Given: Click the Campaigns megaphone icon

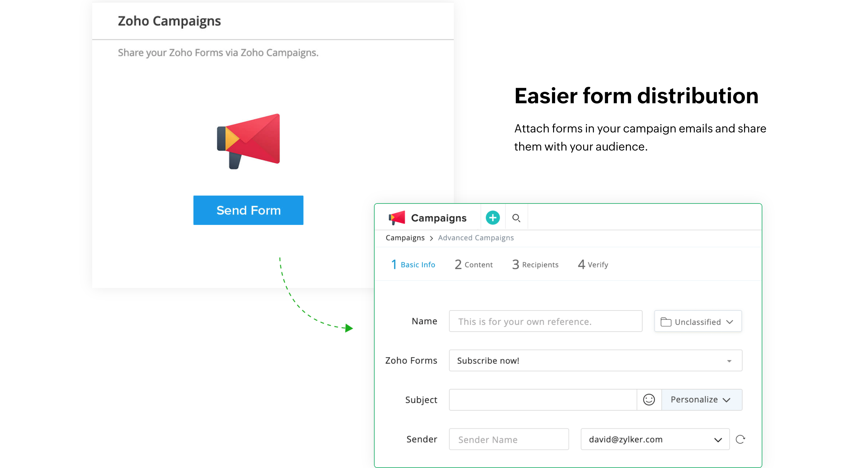Looking at the screenshot, I should (x=398, y=218).
